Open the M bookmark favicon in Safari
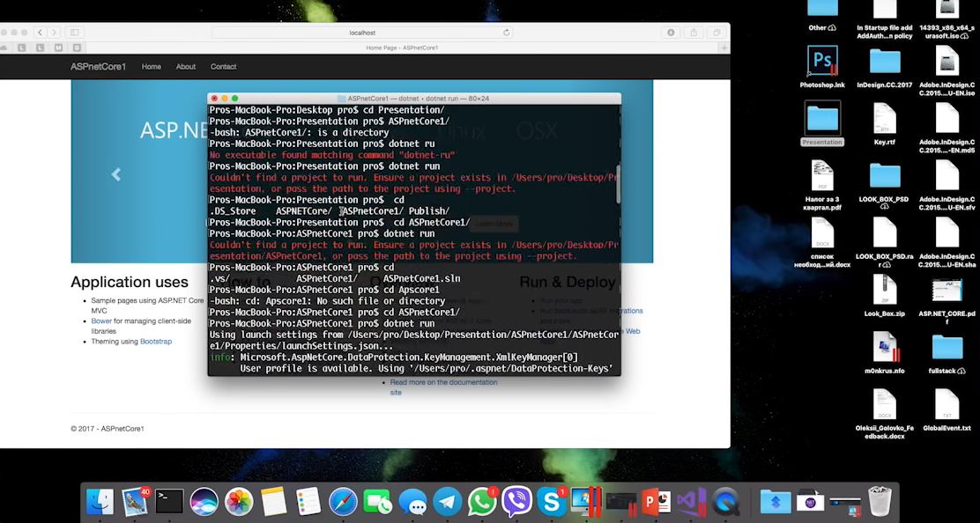The width and height of the screenshot is (980, 523). (x=58, y=48)
